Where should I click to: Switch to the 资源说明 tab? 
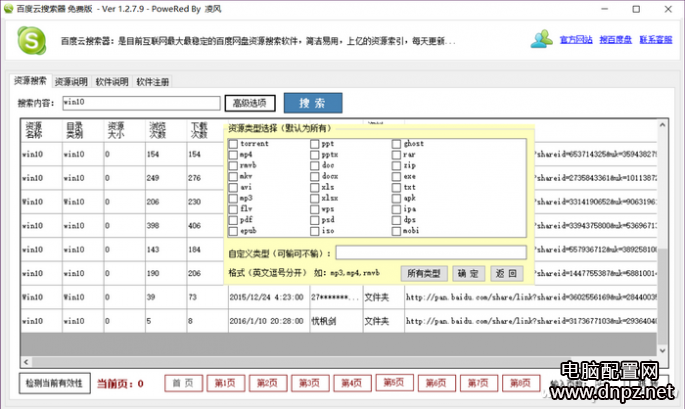(71, 82)
